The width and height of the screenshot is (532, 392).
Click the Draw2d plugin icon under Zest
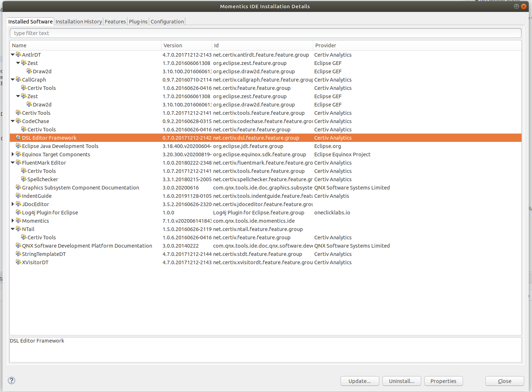click(x=30, y=71)
